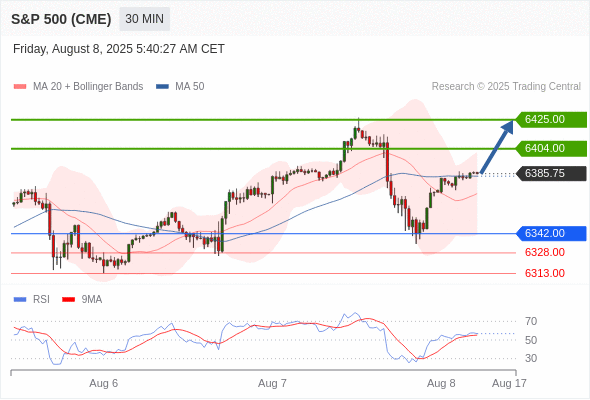
Task: Click the Research © 2025 Trading Central credit
Action: (506, 87)
